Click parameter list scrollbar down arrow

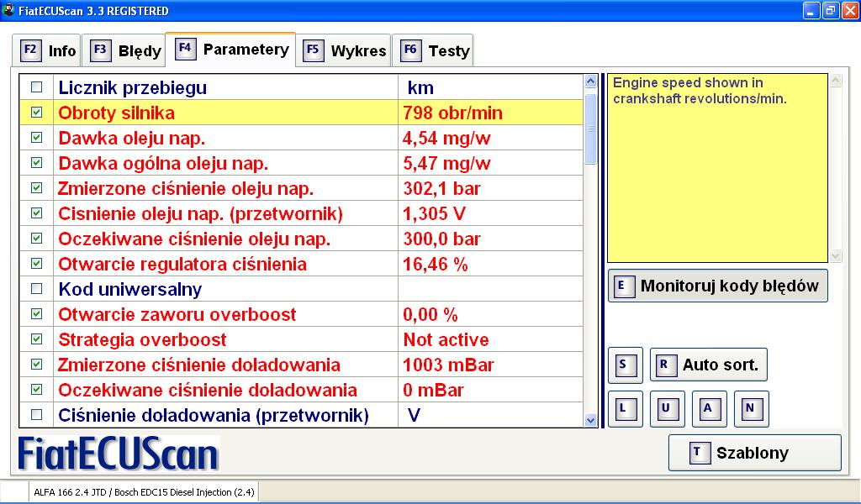[591, 421]
